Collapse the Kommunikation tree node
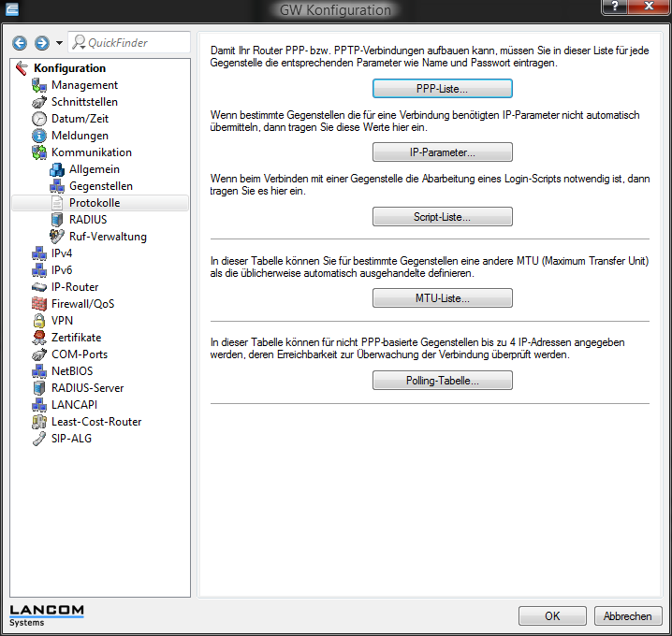This screenshot has height=636, width=672. pos(91,152)
